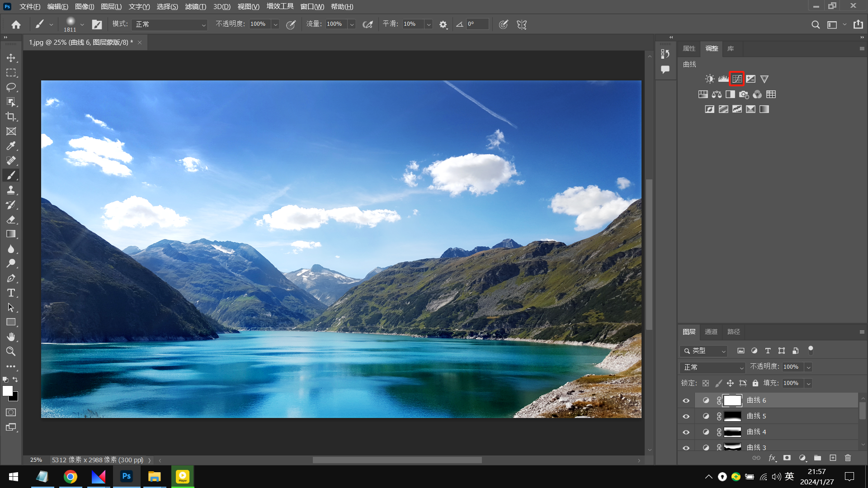Enable airbrush-style build-up
This screenshot has height=488, width=868.
tap(368, 25)
